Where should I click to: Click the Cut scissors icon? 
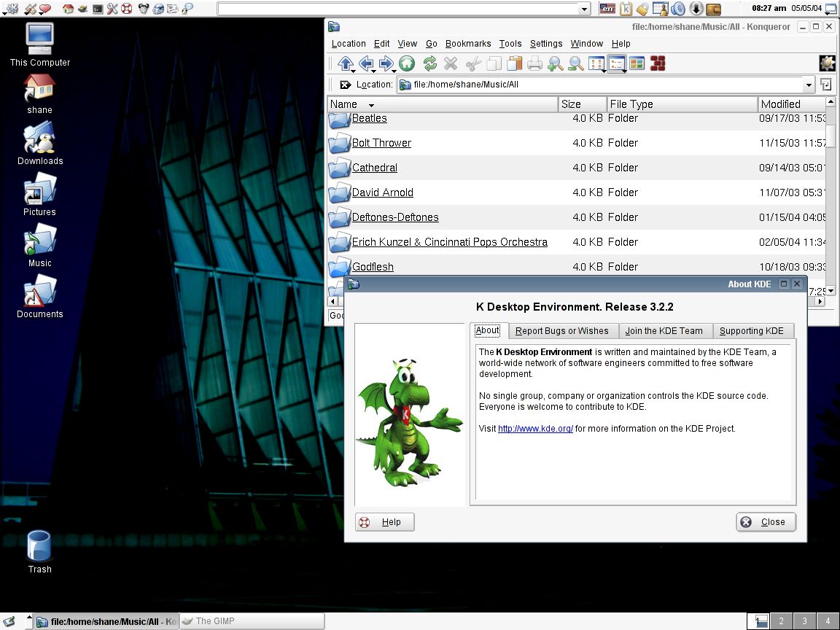(473, 63)
